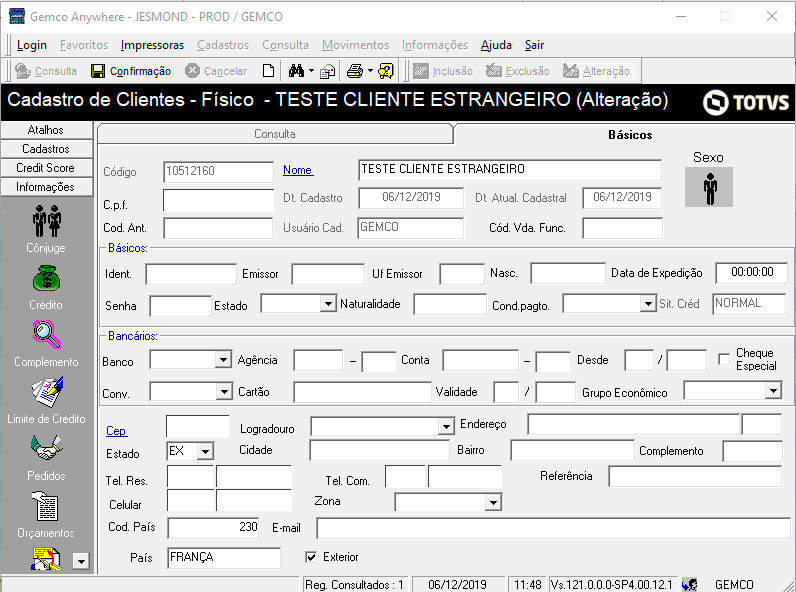
Task: Open the Logradouro dropdown
Action: [446, 426]
